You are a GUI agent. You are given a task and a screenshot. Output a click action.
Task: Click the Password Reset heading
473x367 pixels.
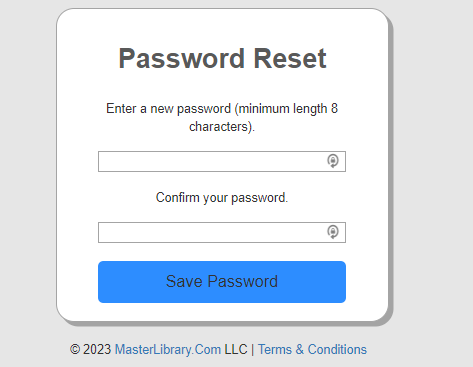[222, 59]
